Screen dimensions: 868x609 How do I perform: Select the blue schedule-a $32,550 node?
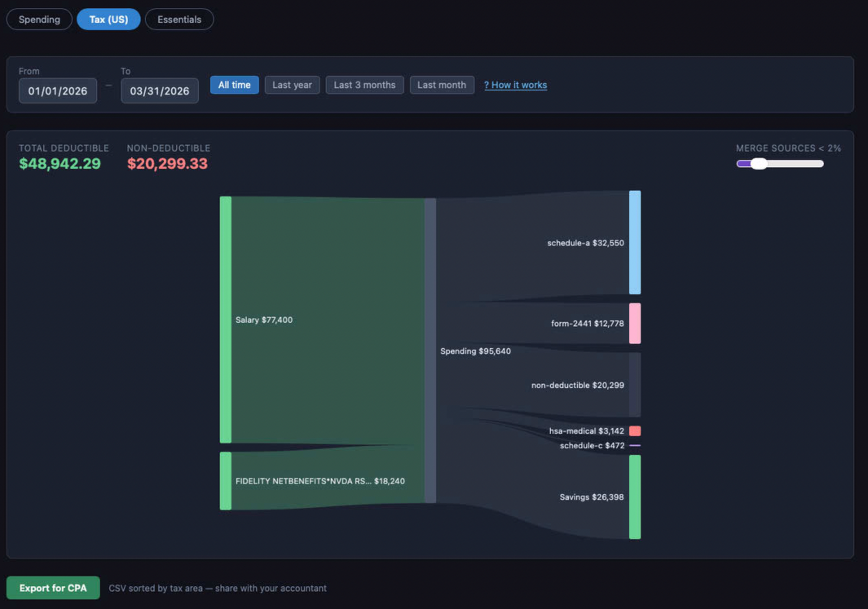635,243
